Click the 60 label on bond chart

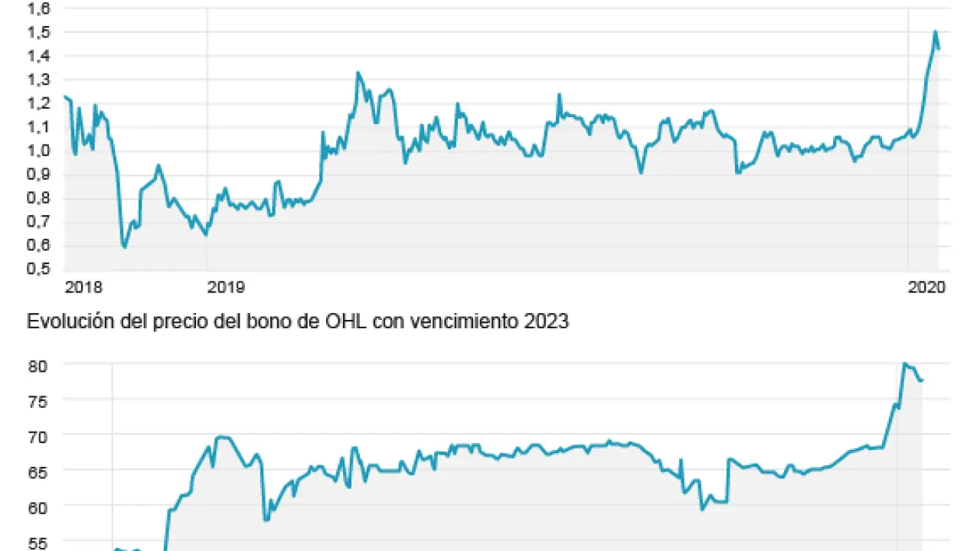click(37, 507)
